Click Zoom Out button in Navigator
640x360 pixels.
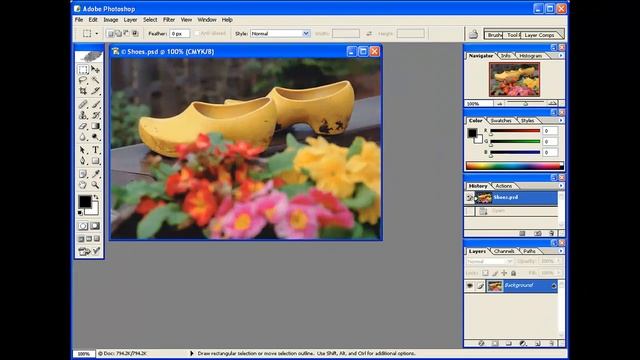click(x=500, y=104)
